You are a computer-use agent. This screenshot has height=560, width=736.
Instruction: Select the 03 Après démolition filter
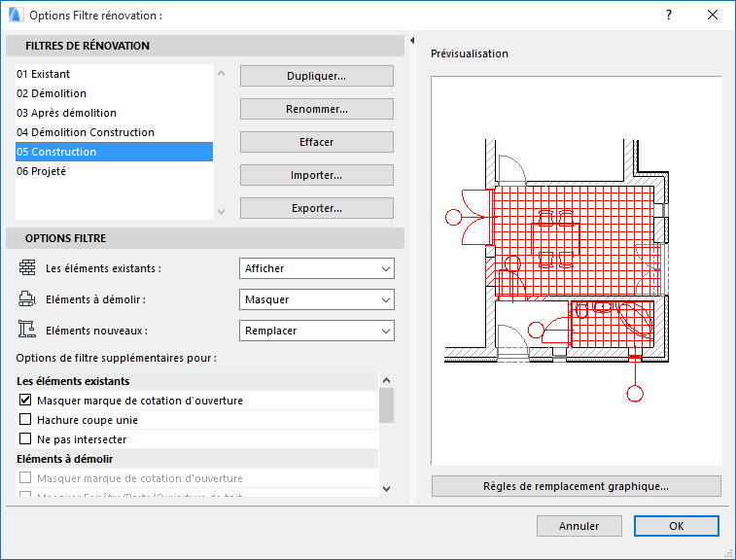pyautogui.click(x=114, y=113)
